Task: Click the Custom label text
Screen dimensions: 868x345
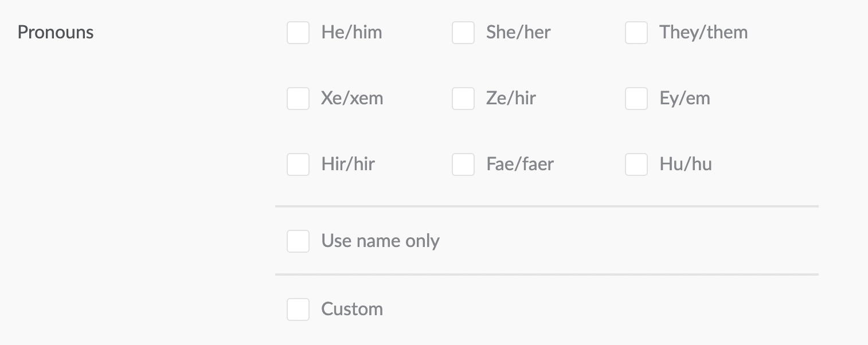Action: coord(352,309)
